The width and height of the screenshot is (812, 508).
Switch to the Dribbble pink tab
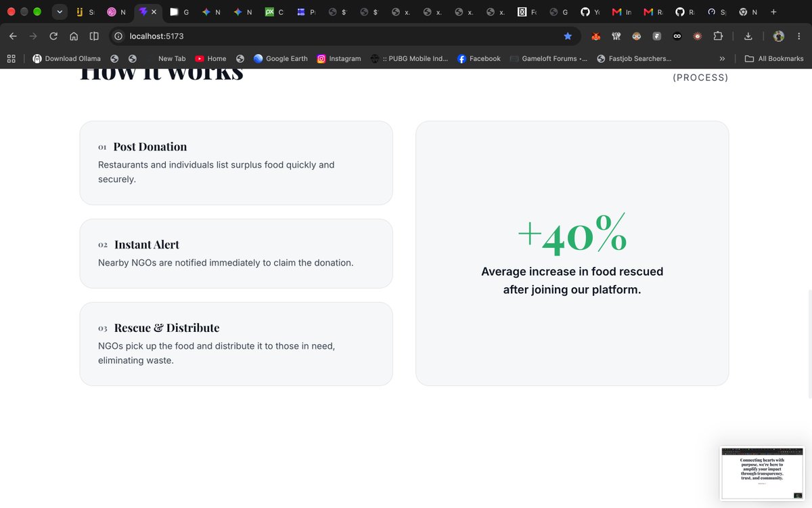(116, 12)
